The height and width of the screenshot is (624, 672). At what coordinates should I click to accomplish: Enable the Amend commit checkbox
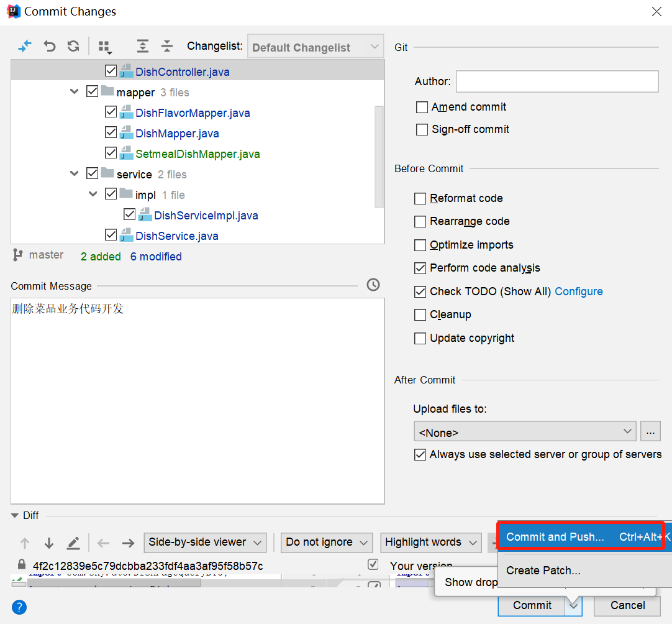(422, 107)
